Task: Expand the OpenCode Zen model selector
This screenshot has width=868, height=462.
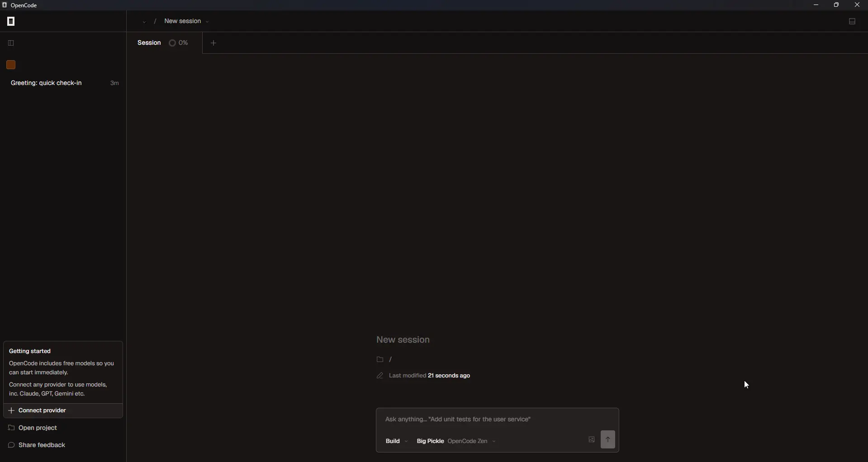Action: click(x=472, y=441)
